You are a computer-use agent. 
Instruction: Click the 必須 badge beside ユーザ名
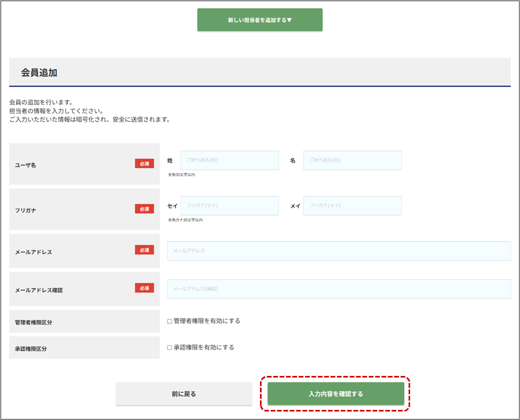click(144, 164)
